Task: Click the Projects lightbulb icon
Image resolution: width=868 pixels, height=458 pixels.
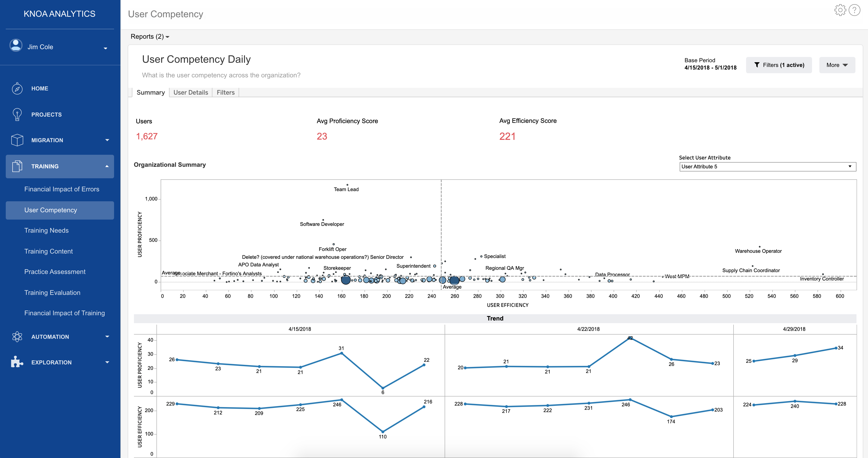Action: [17, 115]
